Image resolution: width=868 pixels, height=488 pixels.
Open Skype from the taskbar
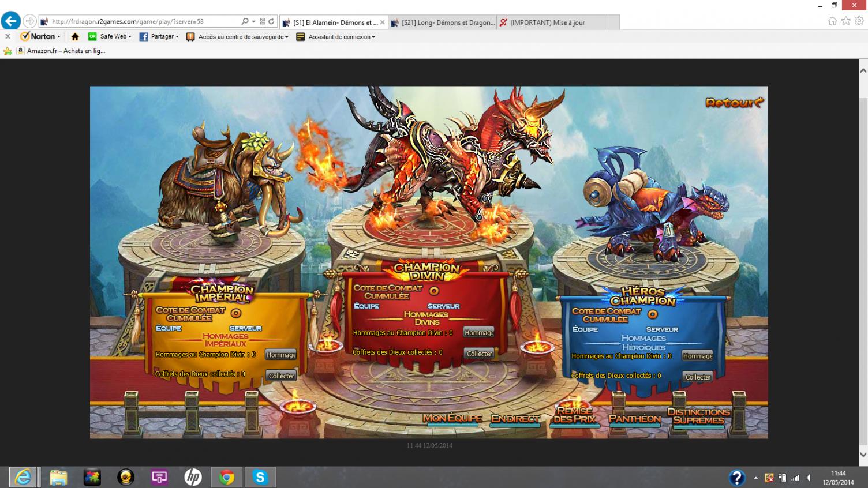pos(260,477)
